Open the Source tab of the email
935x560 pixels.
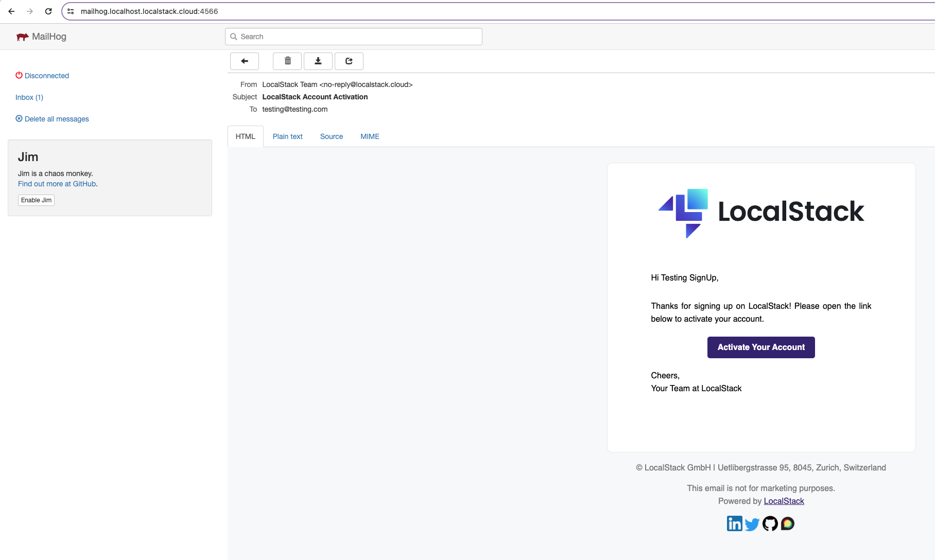click(x=331, y=136)
